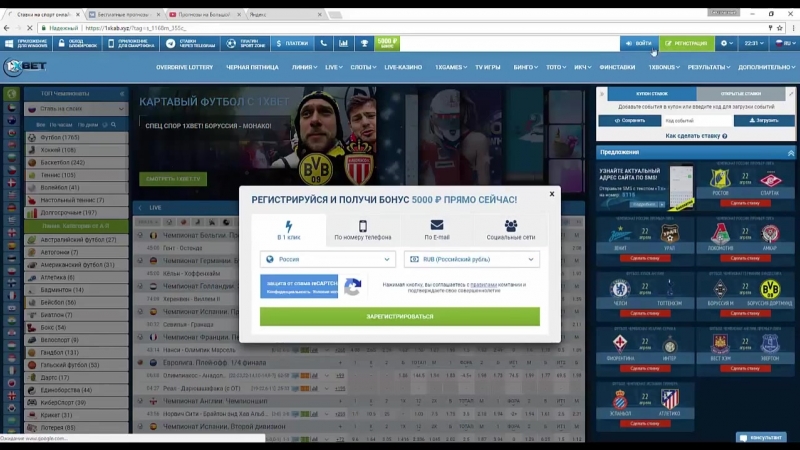800x450 pixels.
Task: Open LIVE-КАЗИНО in the main menu
Action: (403, 67)
